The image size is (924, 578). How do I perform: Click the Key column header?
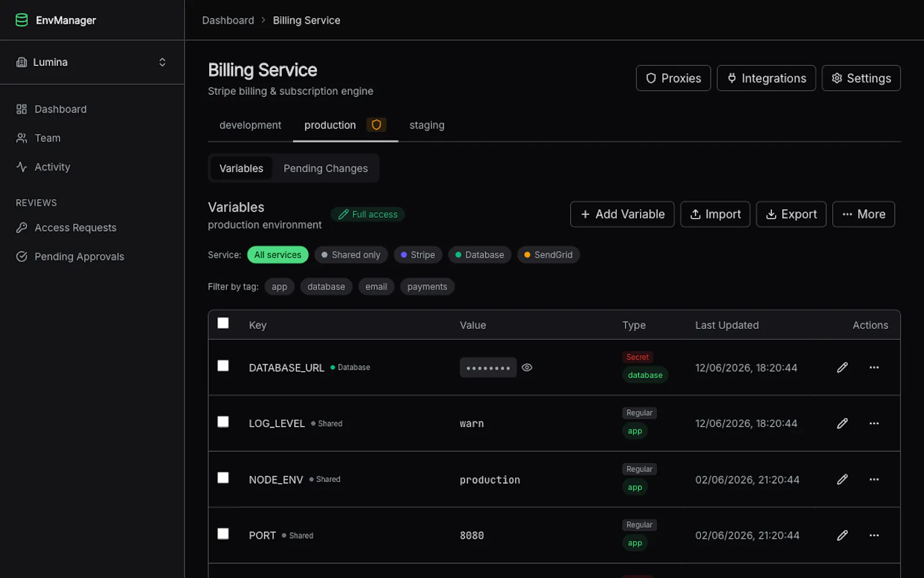258,325
